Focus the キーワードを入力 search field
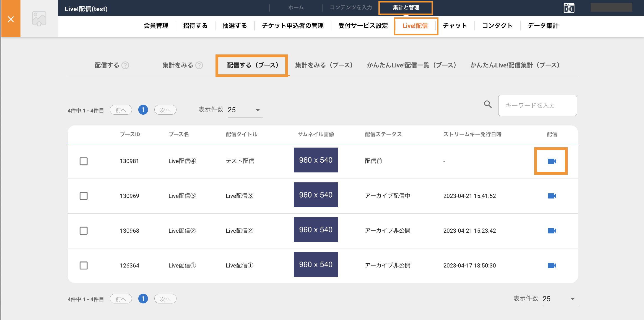644x320 pixels. (537, 105)
